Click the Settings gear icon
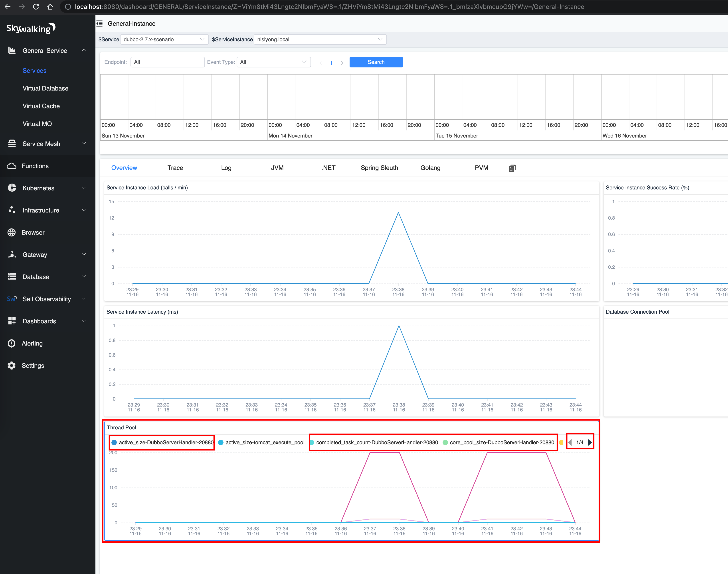 click(12, 366)
